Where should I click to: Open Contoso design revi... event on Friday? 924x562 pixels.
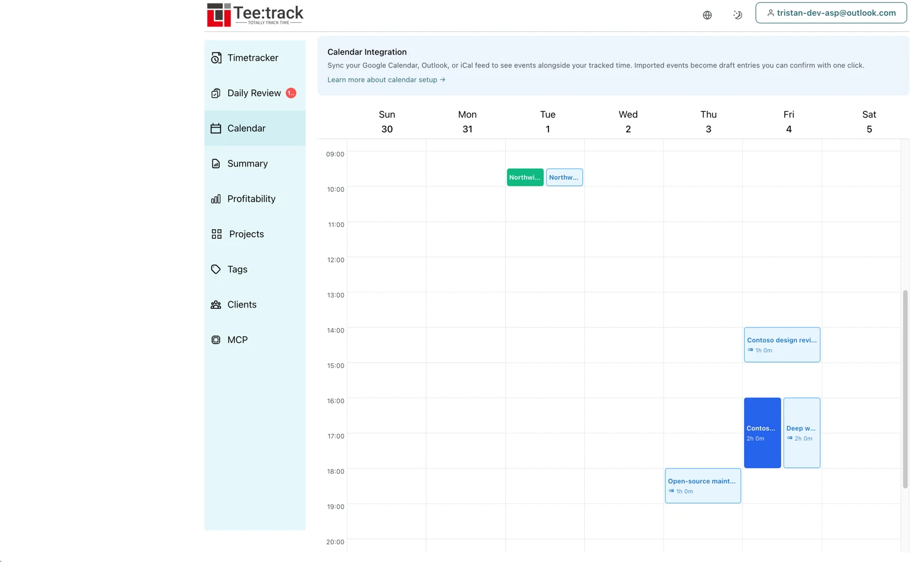click(x=782, y=344)
